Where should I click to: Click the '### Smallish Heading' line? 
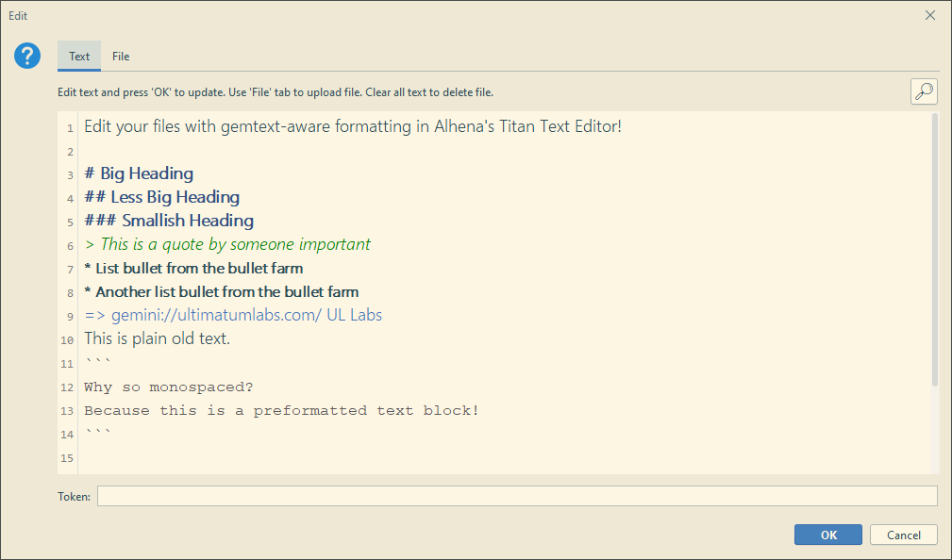point(169,221)
